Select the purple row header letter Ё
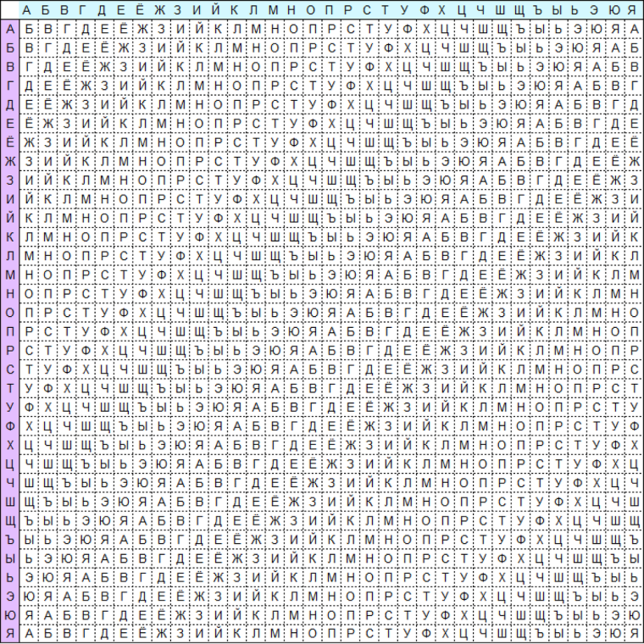The image size is (644, 644). click(9, 140)
